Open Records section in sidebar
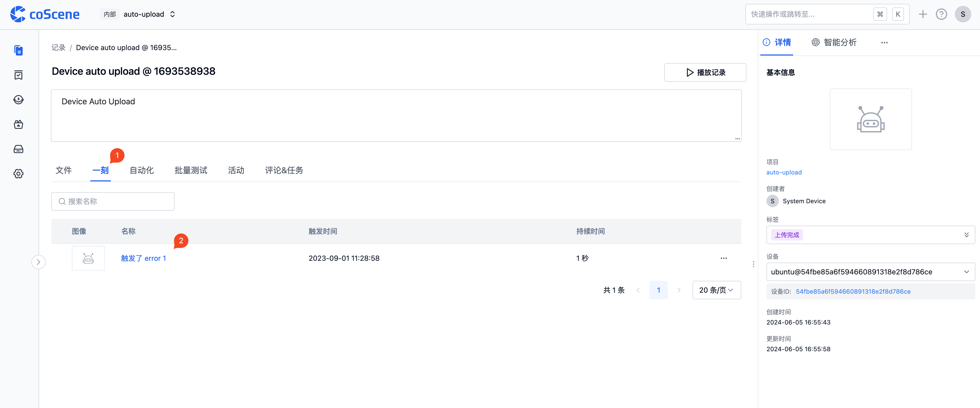Screen dimensions: 980x408 pos(18,50)
